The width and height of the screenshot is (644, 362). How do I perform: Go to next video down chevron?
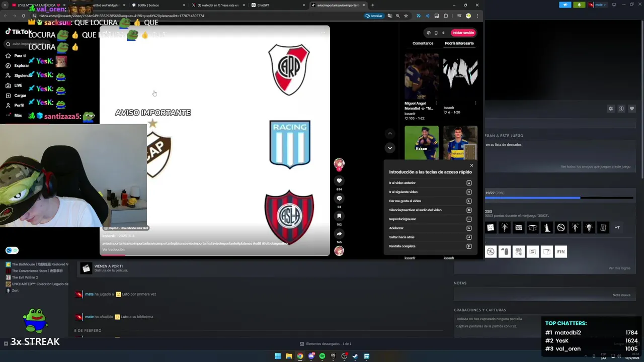pos(389,148)
